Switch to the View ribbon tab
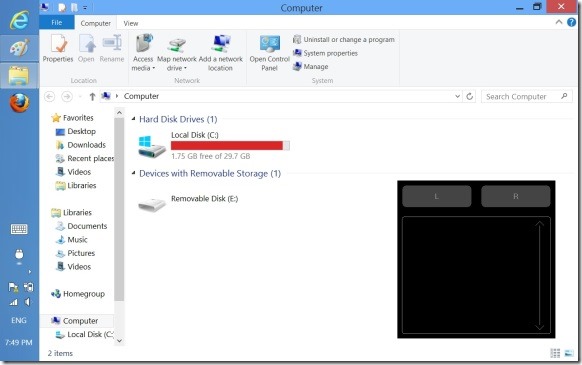Viewport: 582px width, 365px height. 131,23
